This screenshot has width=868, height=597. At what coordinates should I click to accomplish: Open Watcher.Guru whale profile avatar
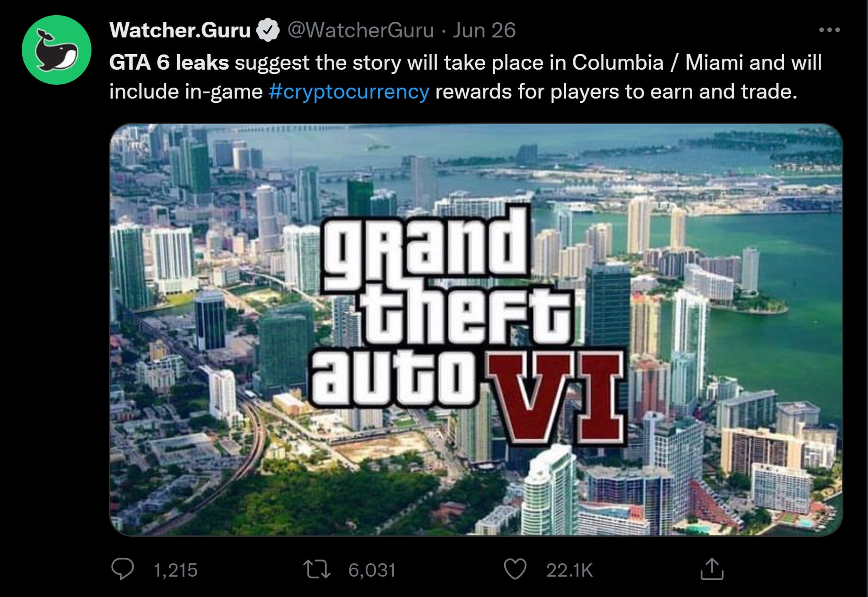click(57, 50)
